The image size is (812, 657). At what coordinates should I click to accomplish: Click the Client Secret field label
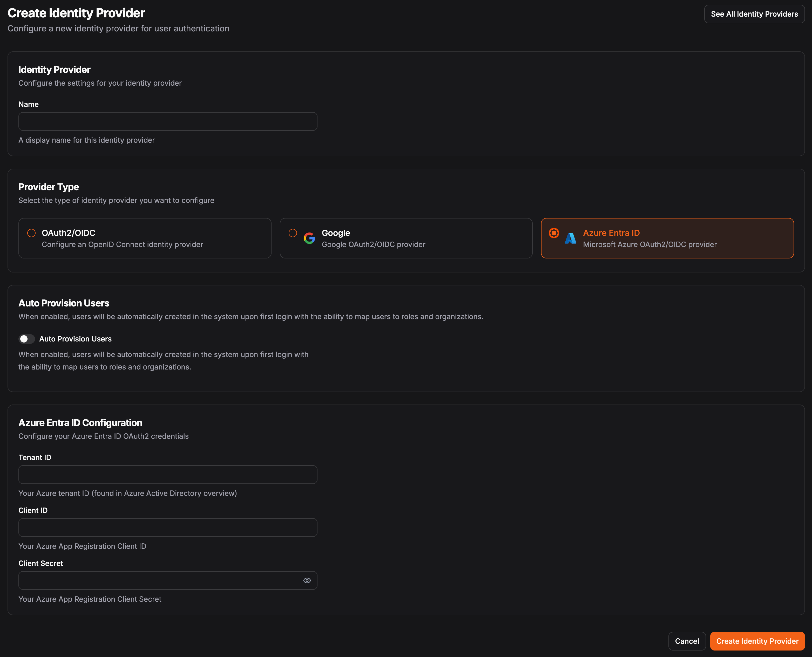coord(40,563)
